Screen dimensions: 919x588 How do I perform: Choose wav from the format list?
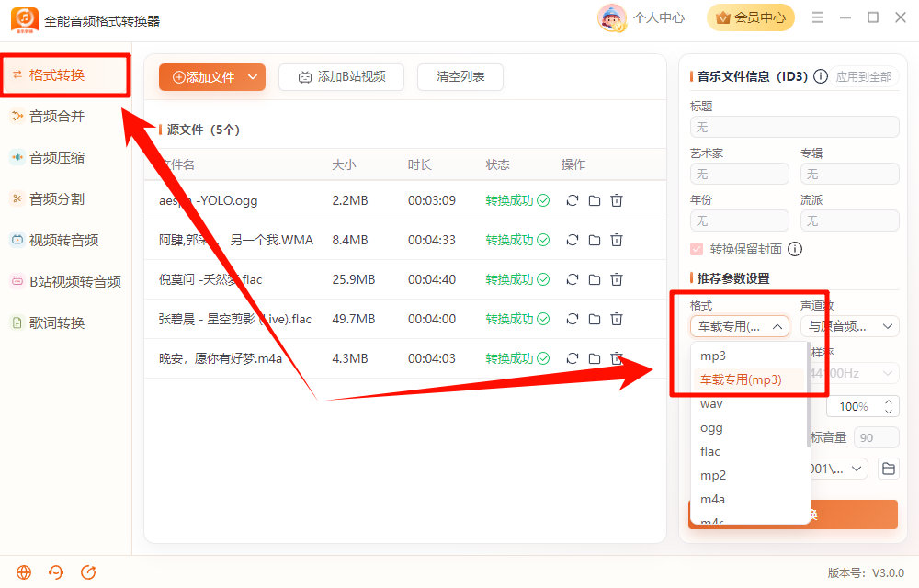pyautogui.click(x=750, y=403)
